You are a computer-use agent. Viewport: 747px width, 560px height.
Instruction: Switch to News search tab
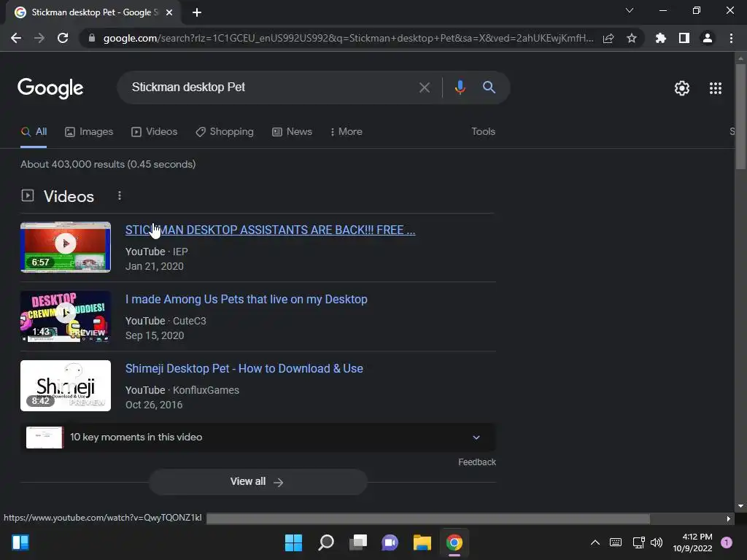[292, 131]
